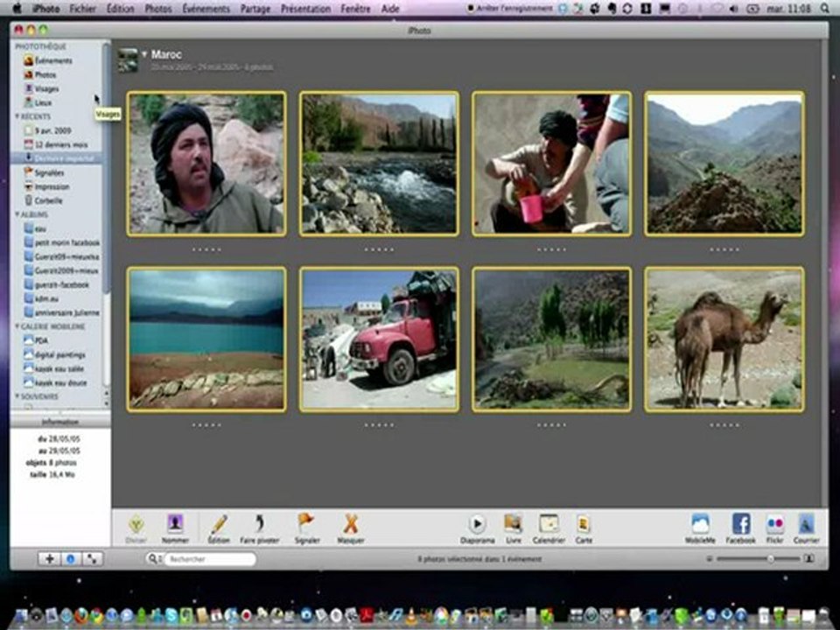Select the man in turban photo
Image resolution: width=840 pixels, height=630 pixels.
click(206, 164)
